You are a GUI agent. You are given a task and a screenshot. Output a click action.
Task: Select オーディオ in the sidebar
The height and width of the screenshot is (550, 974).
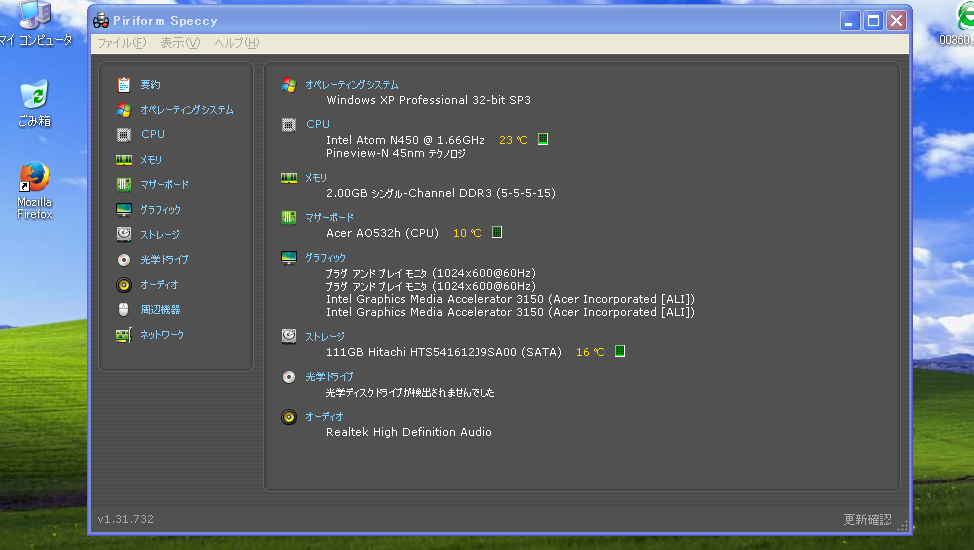pyautogui.click(x=159, y=285)
